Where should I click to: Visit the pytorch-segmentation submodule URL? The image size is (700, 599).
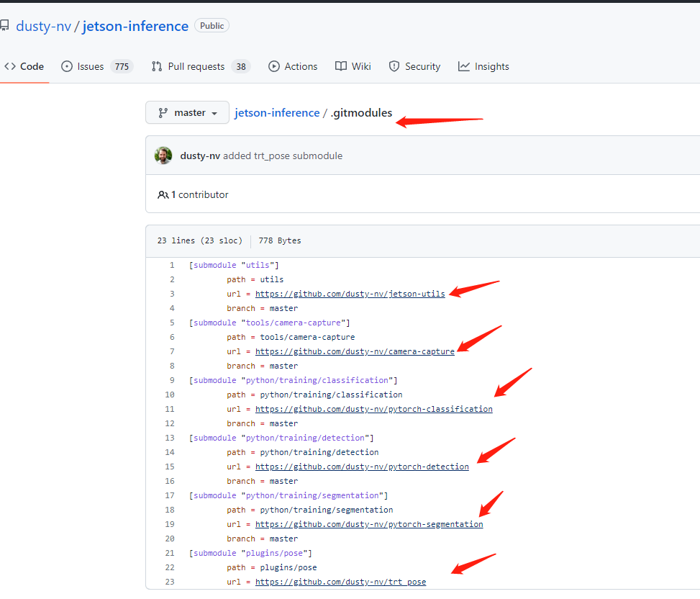click(x=369, y=524)
